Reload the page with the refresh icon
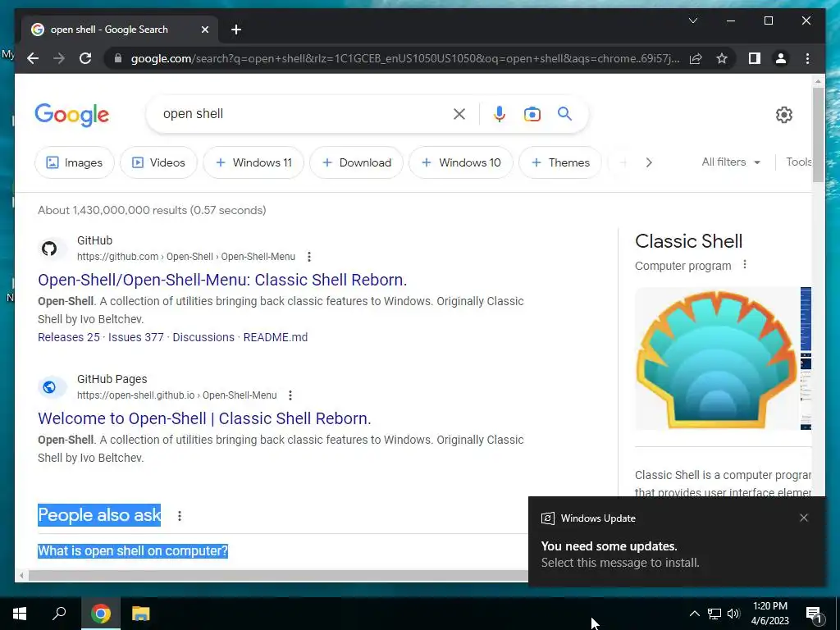This screenshot has width=840, height=630. pos(85,58)
